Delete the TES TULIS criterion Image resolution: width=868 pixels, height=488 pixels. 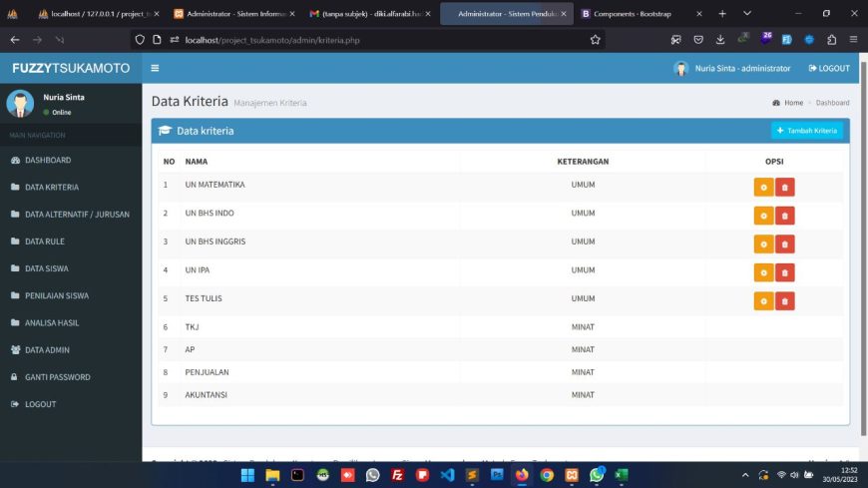point(784,301)
